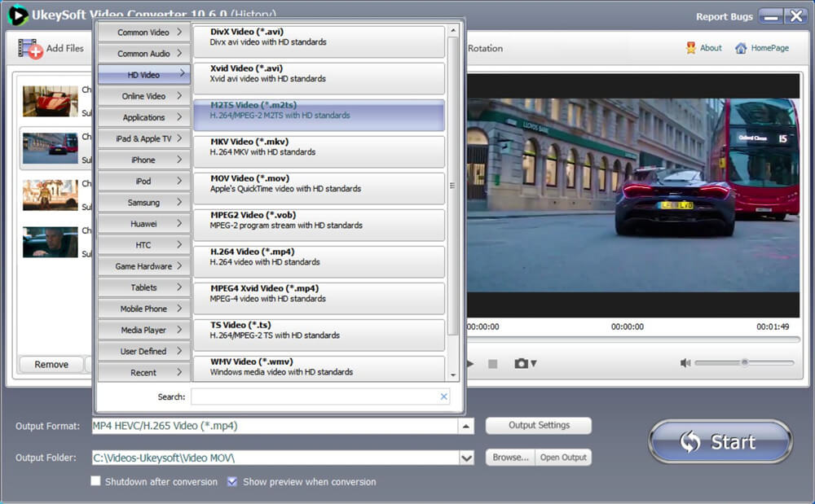
Task: Clear search with the X icon
Action: pos(444,397)
